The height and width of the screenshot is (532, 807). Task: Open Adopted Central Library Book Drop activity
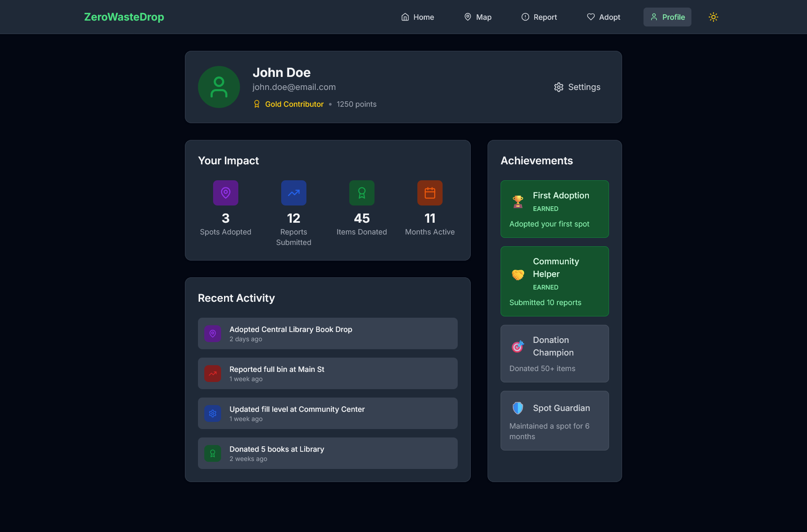click(x=328, y=334)
